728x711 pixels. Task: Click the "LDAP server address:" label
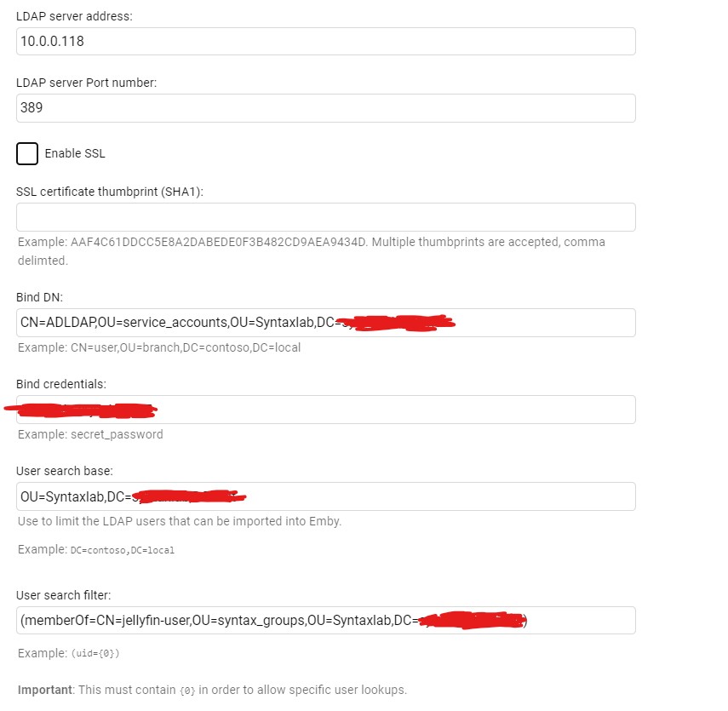pos(74,17)
